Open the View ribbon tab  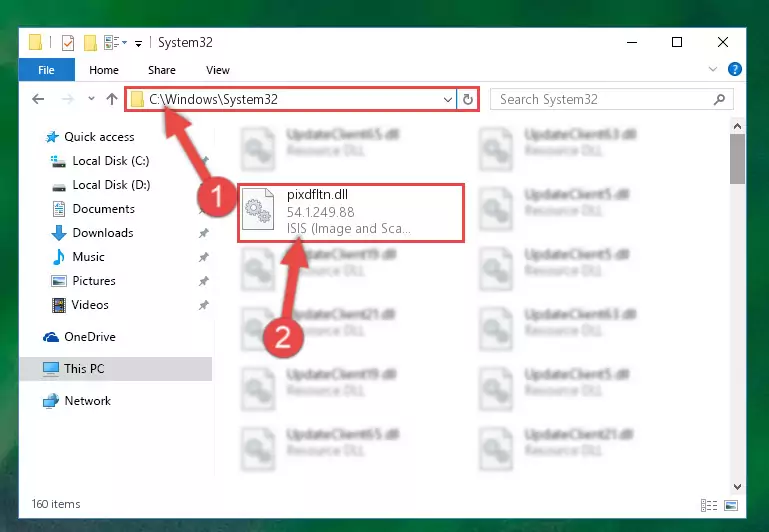(217, 70)
